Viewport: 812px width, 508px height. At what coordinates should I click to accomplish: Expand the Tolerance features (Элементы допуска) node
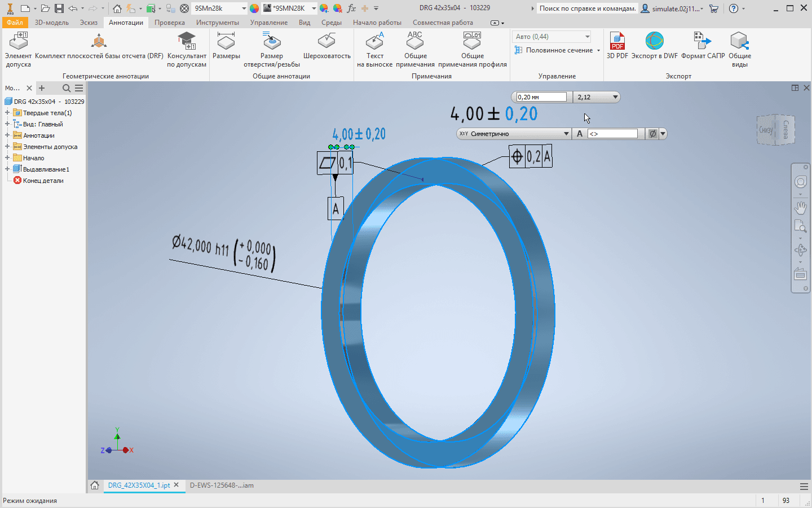pos(7,147)
